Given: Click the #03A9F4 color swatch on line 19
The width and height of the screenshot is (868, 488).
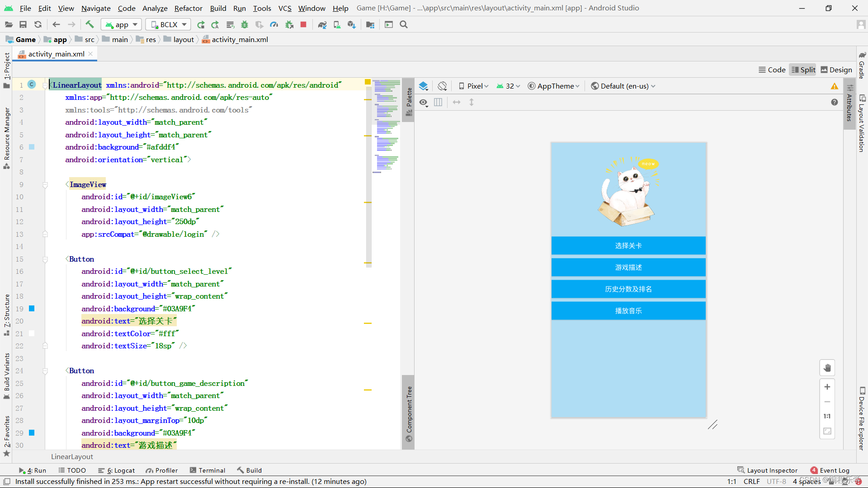Looking at the screenshot, I should 32,309.
